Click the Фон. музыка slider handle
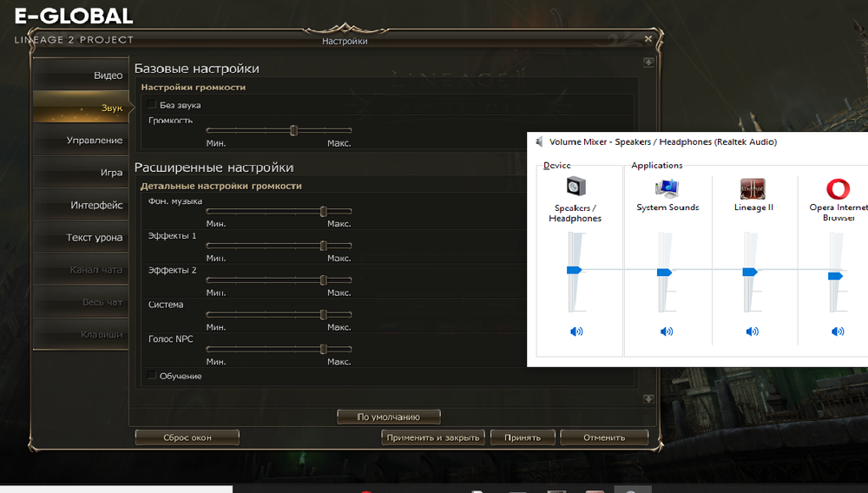868x493 pixels. (x=323, y=211)
